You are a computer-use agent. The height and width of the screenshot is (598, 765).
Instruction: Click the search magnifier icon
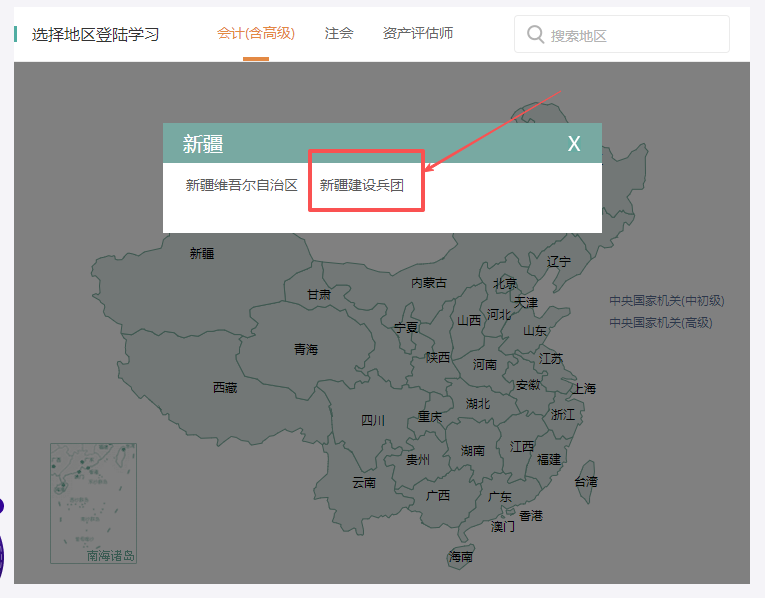click(535, 35)
